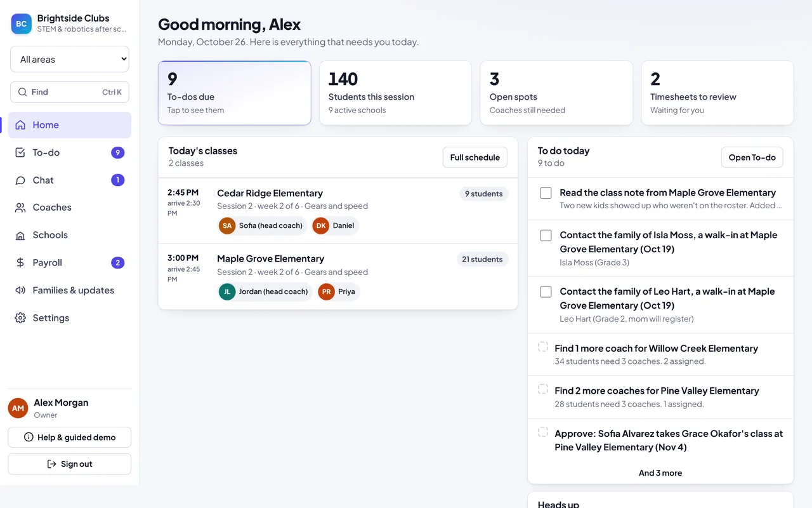Click the To-do checkbox icon in sidebar

coord(20,152)
